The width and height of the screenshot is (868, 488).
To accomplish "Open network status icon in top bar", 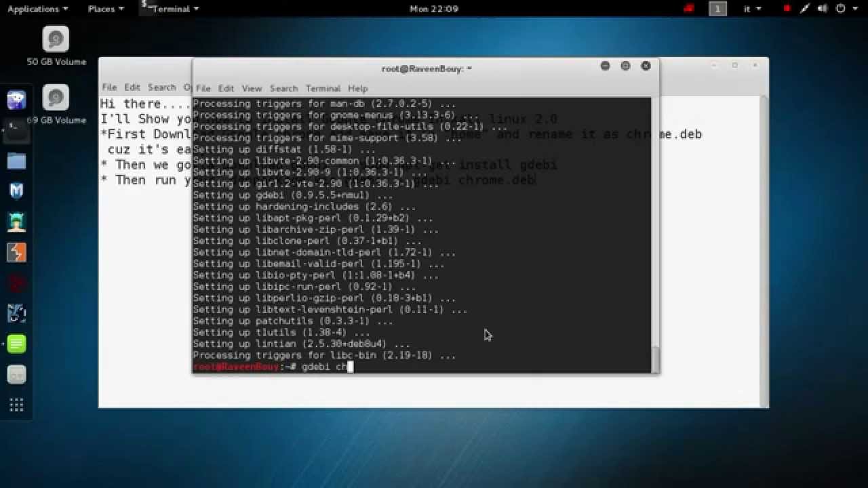I will 805,9.
